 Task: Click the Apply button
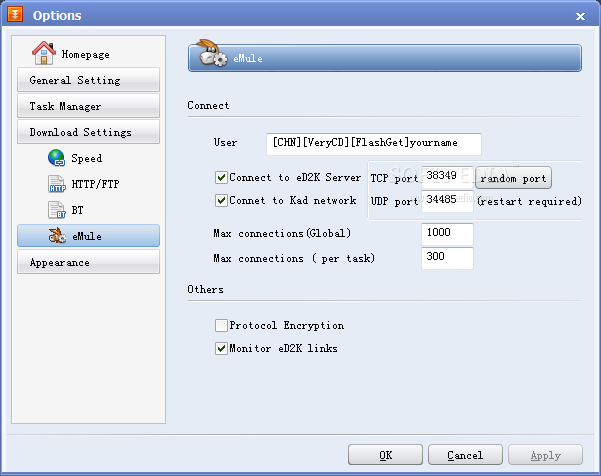coord(545,455)
